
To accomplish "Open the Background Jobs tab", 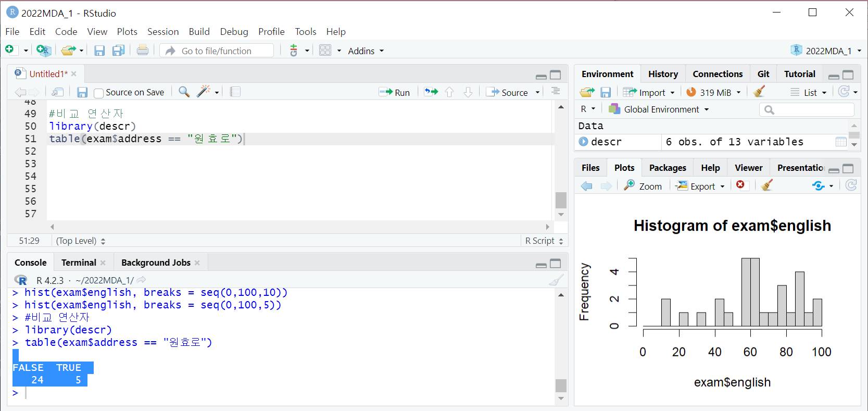I will (156, 263).
